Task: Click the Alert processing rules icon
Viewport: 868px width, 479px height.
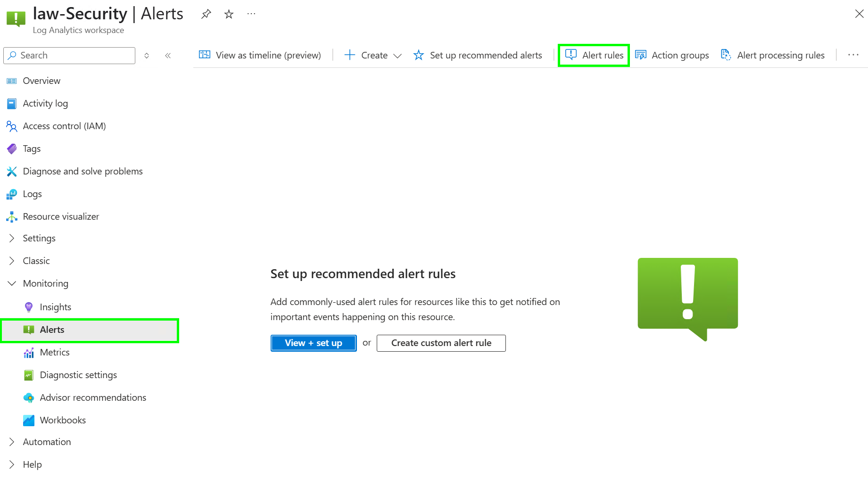Action: (726, 55)
